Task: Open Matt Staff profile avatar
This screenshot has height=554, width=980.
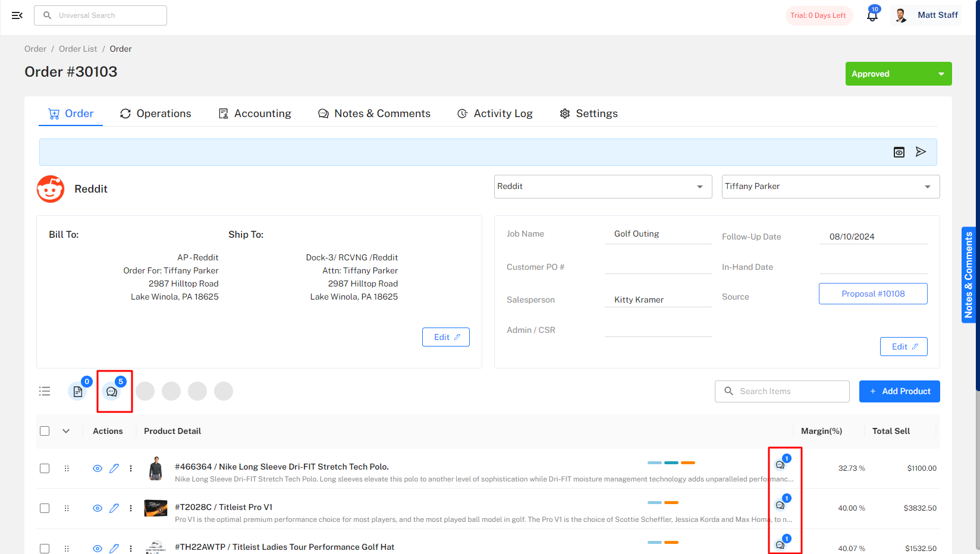Action: [901, 15]
